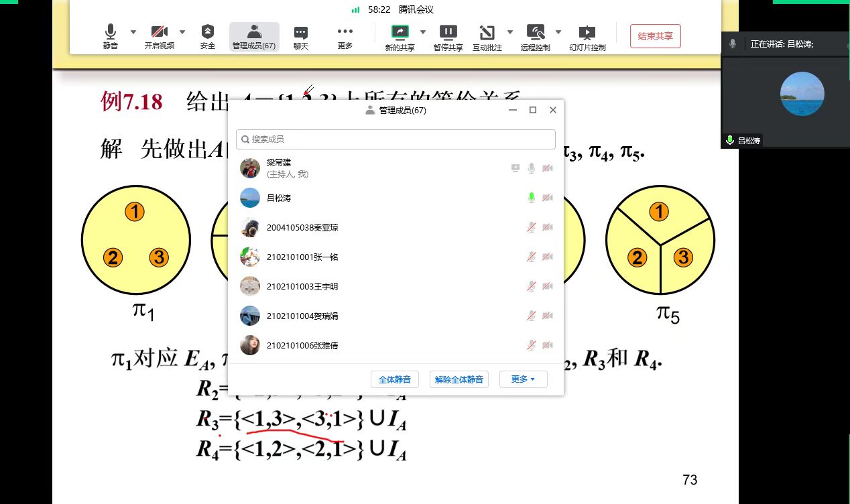Click the 解除全体静音 button
Screen dimensions: 850x504
(x=459, y=379)
